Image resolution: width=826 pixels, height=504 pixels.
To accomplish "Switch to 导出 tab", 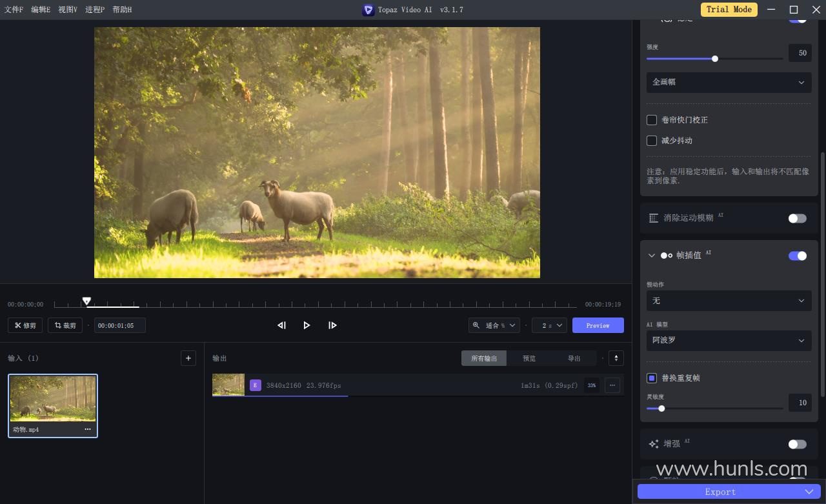I will pos(574,358).
